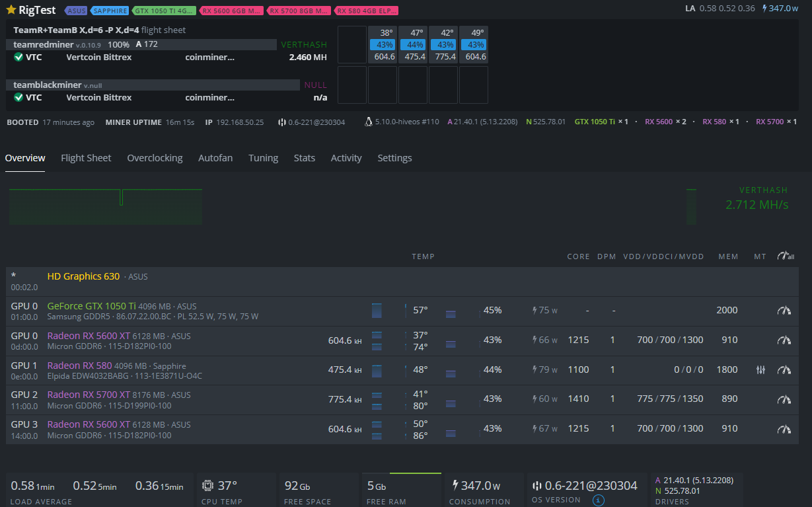Click the speedometer icon on the Radeon RX 5700 XT row
The width and height of the screenshot is (812, 507).
coord(784,397)
